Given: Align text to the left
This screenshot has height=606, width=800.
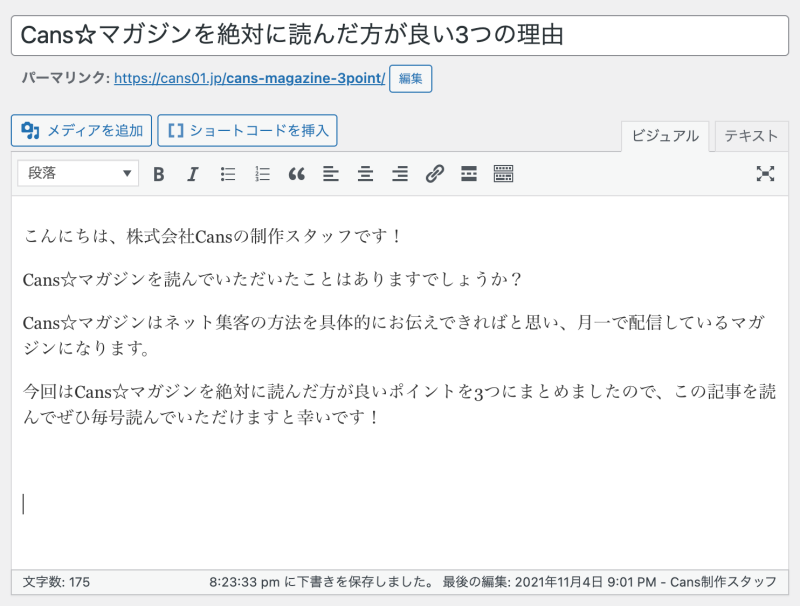Looking at the screenshot, I should [331, 174].
